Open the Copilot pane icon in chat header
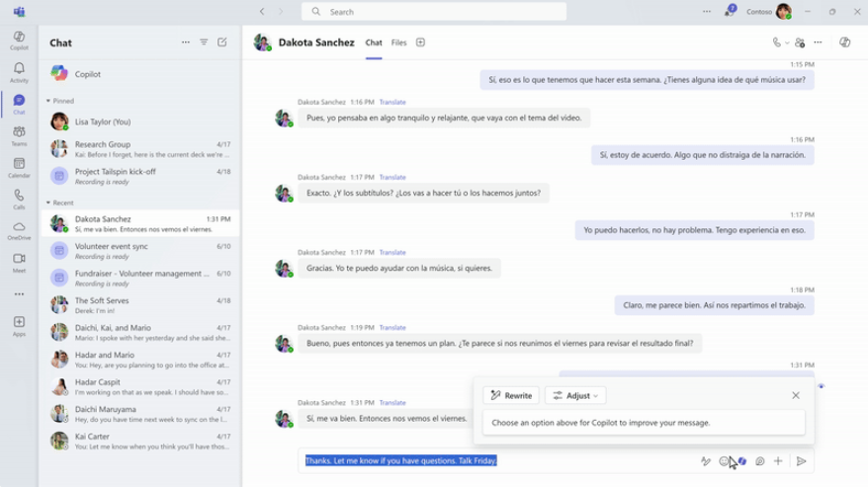 coord(845,42)
